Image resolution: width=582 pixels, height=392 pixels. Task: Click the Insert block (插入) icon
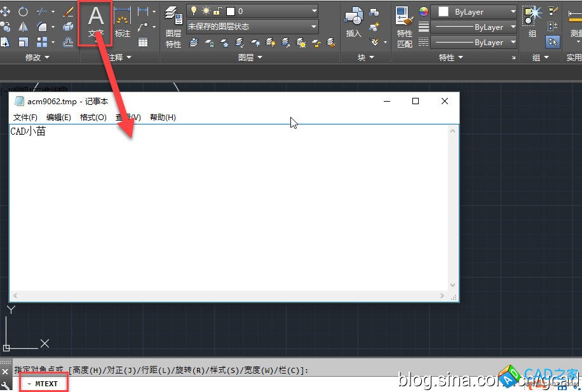pyautogui.click(x=353, y=24)
